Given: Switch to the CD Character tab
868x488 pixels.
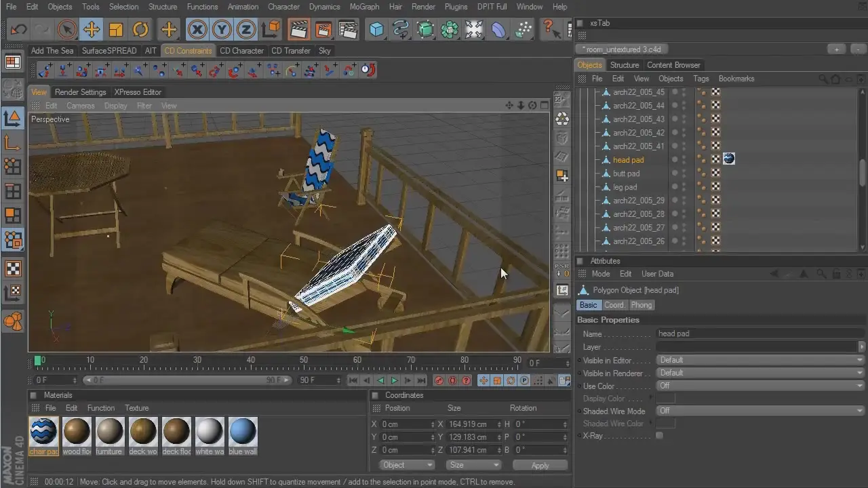Looking at the screenshot, I should [241, 51].
